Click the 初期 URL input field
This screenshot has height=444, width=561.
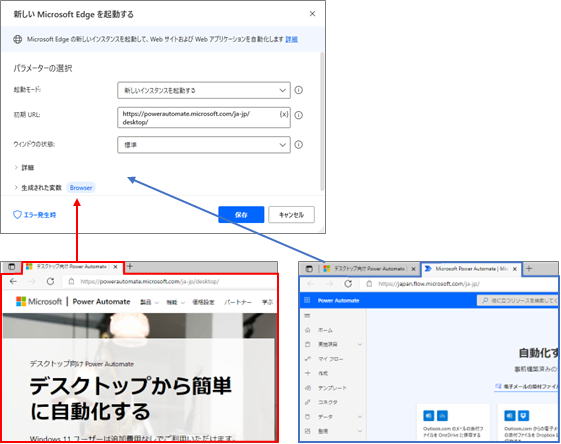(204, 117)
